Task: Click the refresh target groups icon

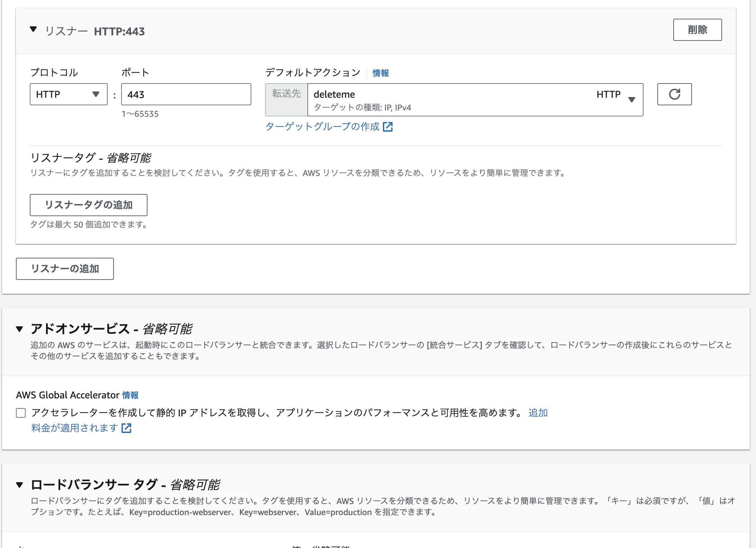Action: click(x=674, y=94)
